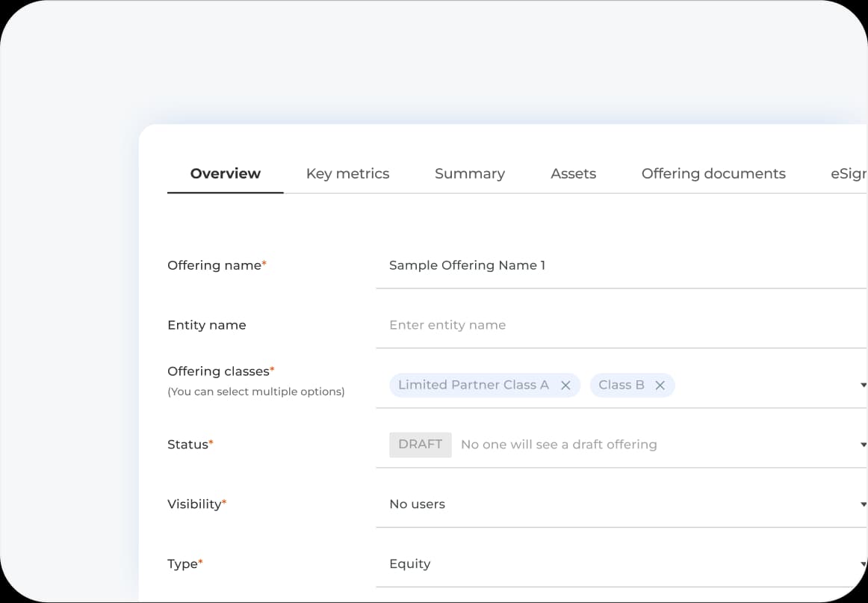Open the Type dropdown arrow

[x=863, y=564]
